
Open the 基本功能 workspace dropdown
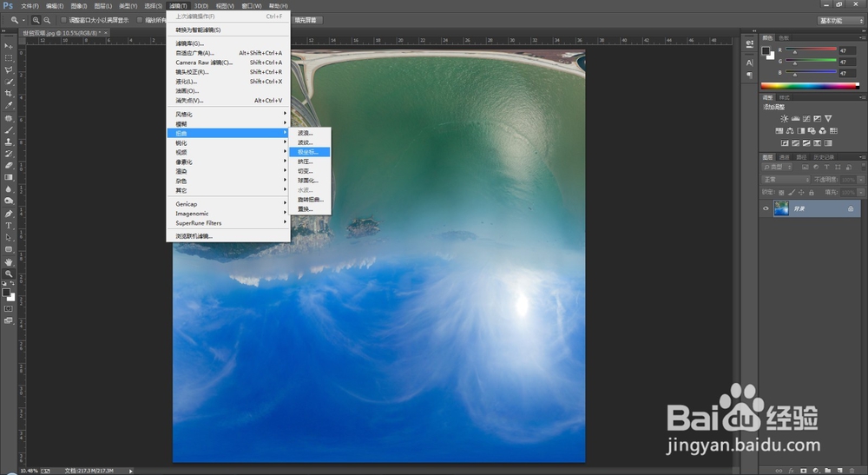[x=841, y=21]
